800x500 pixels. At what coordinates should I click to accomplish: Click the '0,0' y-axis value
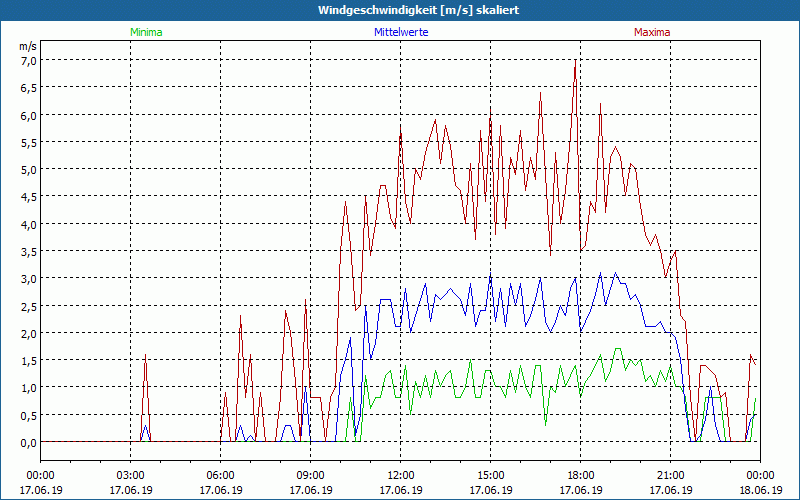[x=29, y=442]
